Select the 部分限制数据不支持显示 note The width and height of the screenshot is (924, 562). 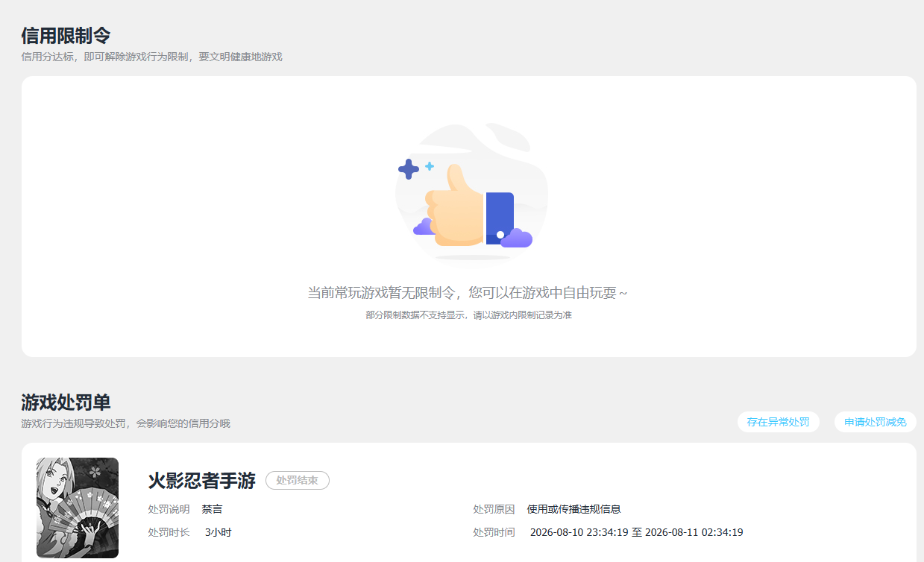(x=468, y=315)
